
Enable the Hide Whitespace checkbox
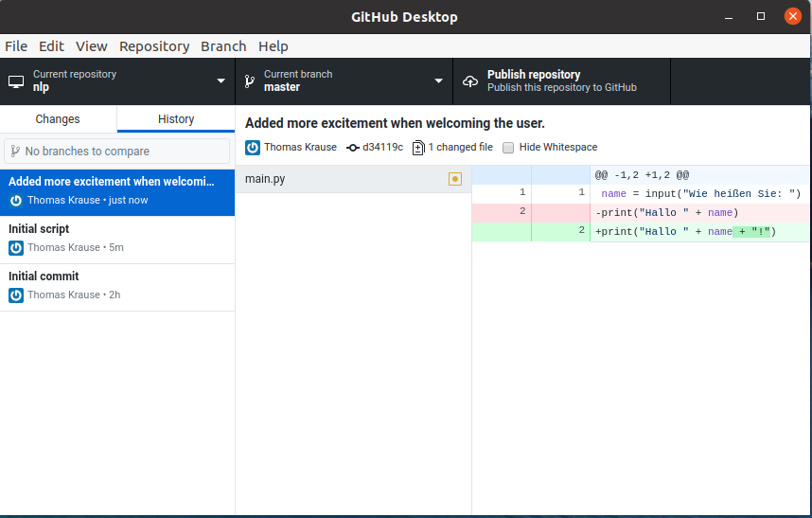508,148
